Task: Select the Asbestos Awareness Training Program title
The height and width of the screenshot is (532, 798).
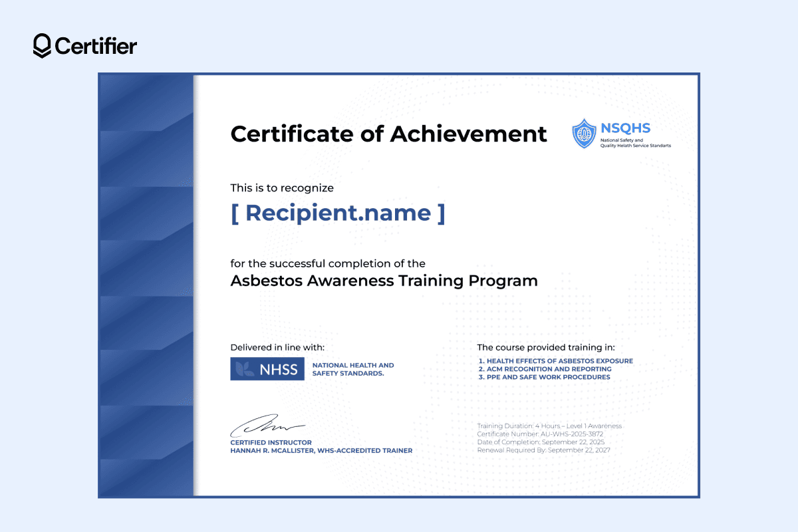Action: 384,281
